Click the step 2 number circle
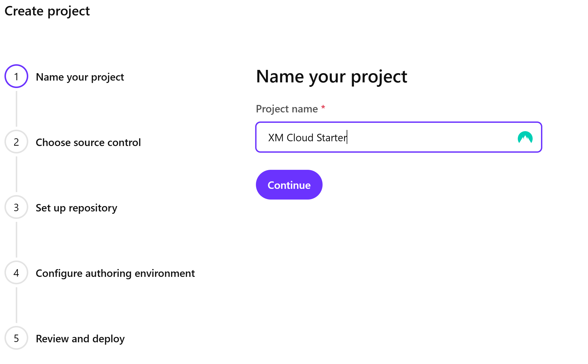588x364 pixels. pyautogui.click(x=16, y=142)
